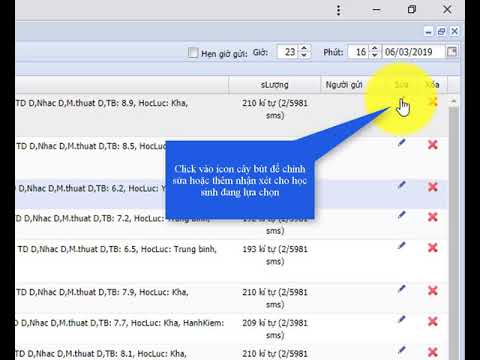Viewport: 480px width, 360px height.
Task: Click the table vertical scrollbar track
Action: (x=453, y=233)
